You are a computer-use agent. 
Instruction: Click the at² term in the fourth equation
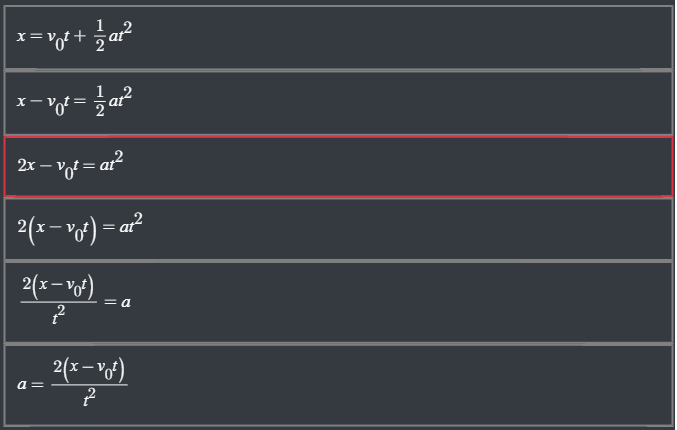point(131,226)
